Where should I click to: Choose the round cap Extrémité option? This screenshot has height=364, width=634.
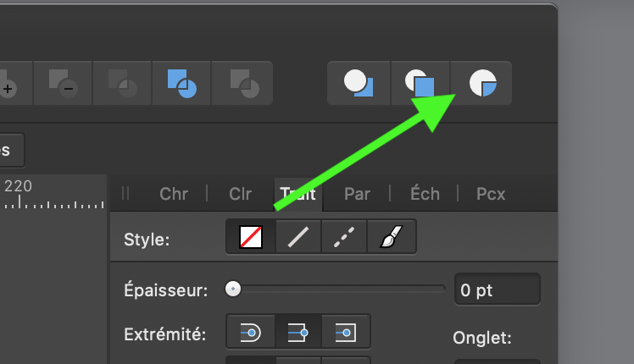pos(251,333)
